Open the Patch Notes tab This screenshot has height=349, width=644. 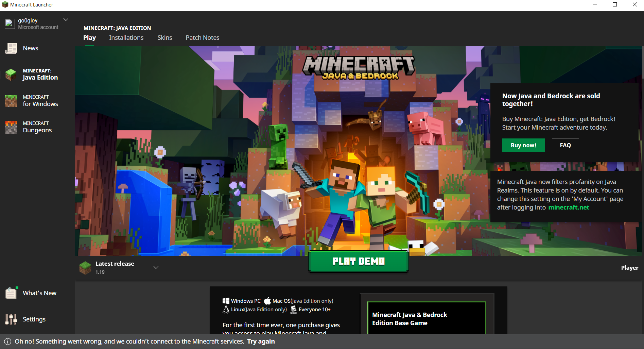click(202, 38)
